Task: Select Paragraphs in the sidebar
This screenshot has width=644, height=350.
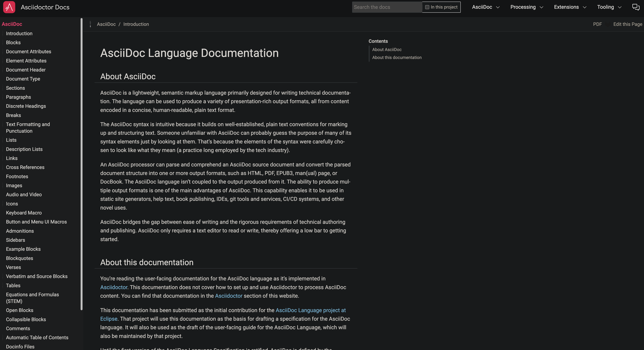Action: (x=18, y=97)
